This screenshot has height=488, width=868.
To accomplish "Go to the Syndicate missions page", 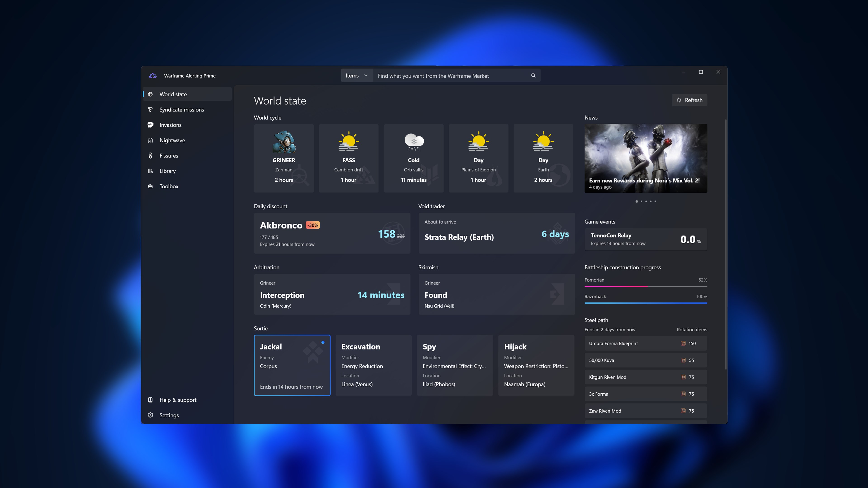I will tap(187, 109).
